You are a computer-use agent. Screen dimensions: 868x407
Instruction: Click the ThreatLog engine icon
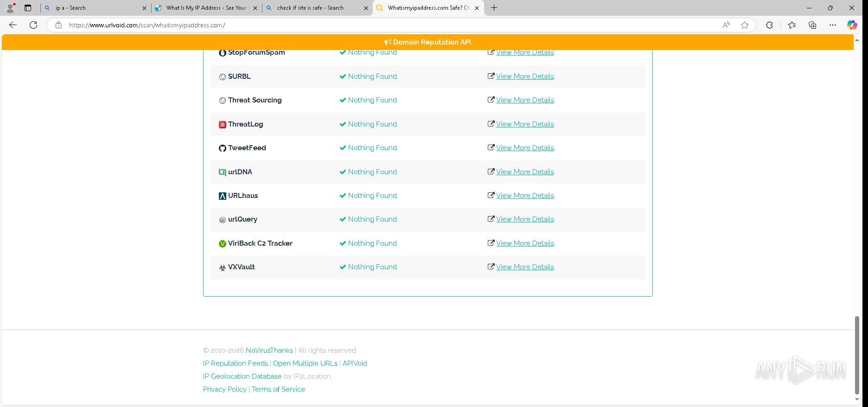(x=223, y=125)
